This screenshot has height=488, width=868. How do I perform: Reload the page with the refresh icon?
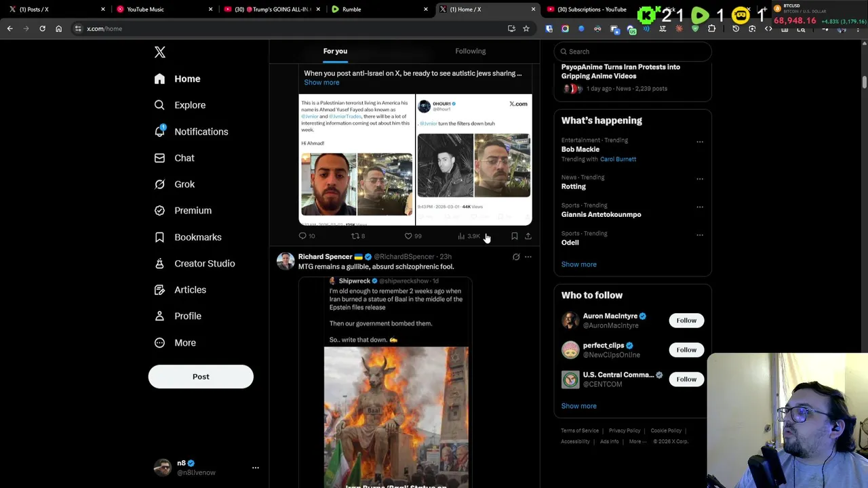42,28
